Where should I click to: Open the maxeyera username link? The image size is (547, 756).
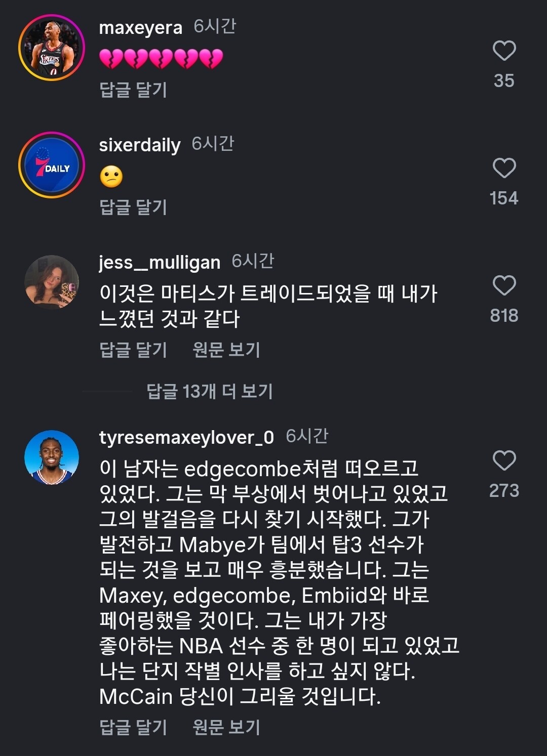tap(141, 28)
